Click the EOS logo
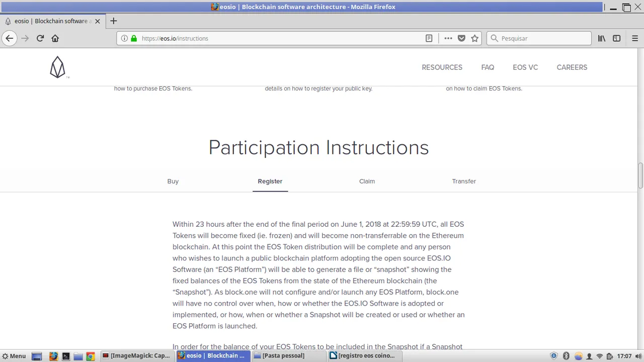Viewport: 644px width, 362px height. point(58,67)
